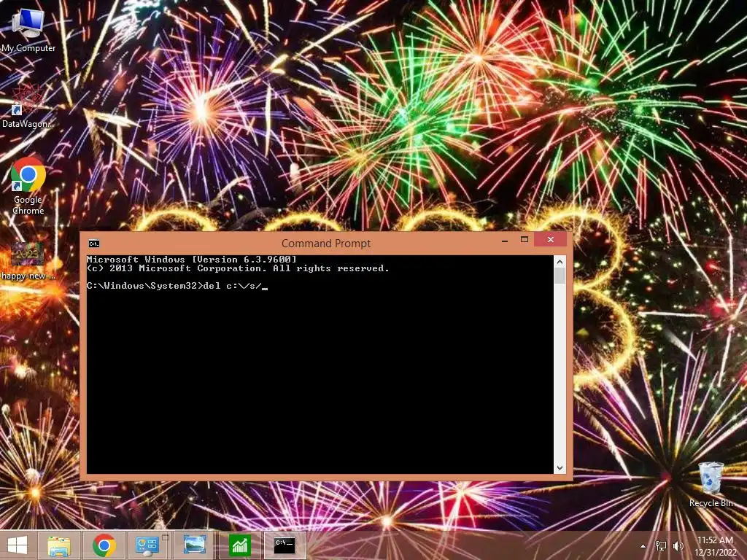Open Chrome from the taskbar

point(104,545)
